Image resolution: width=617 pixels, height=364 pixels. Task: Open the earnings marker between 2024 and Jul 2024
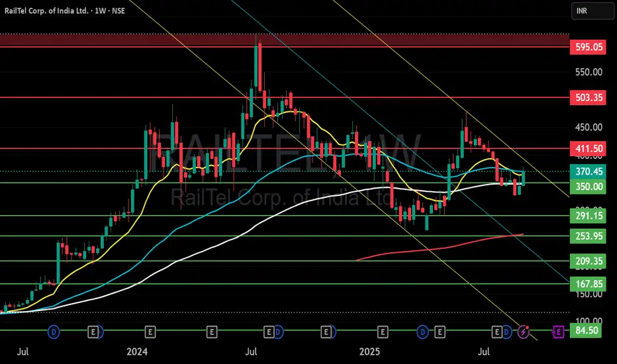pyautogui.click(x=212, y=332)
